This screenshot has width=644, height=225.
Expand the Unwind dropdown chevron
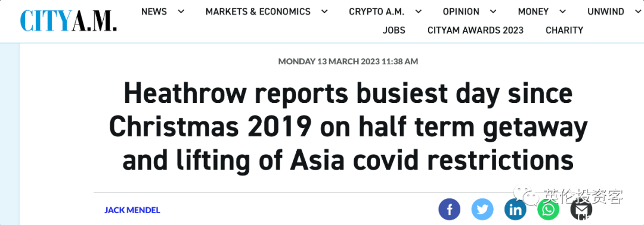pos(638,12)
